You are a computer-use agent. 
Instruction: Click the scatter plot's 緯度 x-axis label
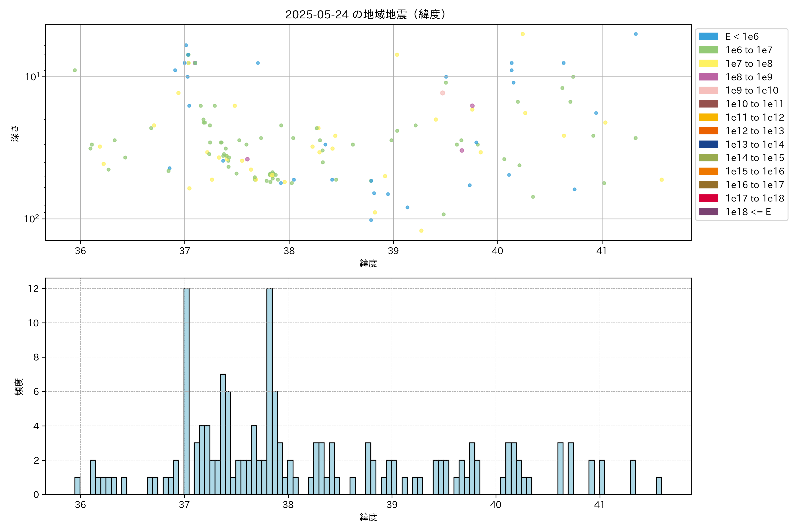[x=368, y=263]
